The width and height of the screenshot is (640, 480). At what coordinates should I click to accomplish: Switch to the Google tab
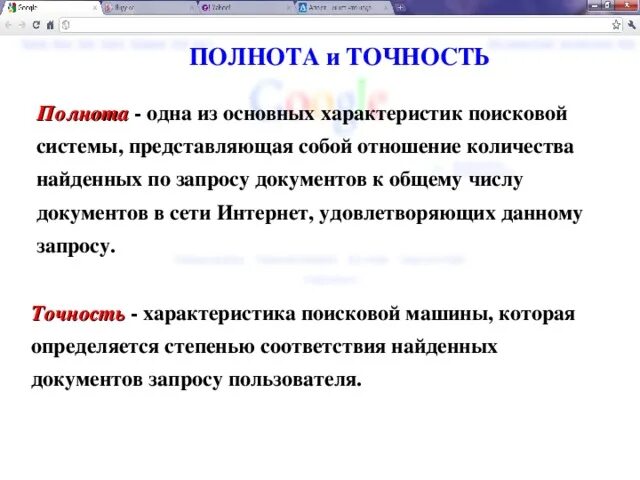[51, 7]
